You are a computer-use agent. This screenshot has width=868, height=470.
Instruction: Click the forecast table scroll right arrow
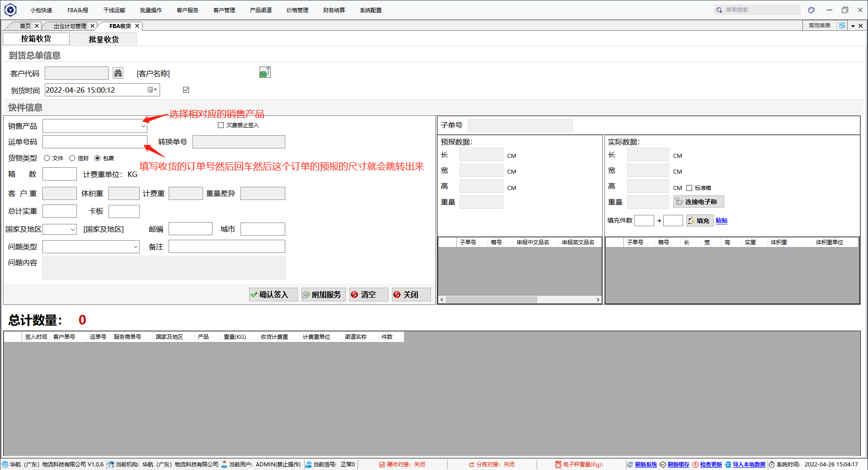click(598, 299)
